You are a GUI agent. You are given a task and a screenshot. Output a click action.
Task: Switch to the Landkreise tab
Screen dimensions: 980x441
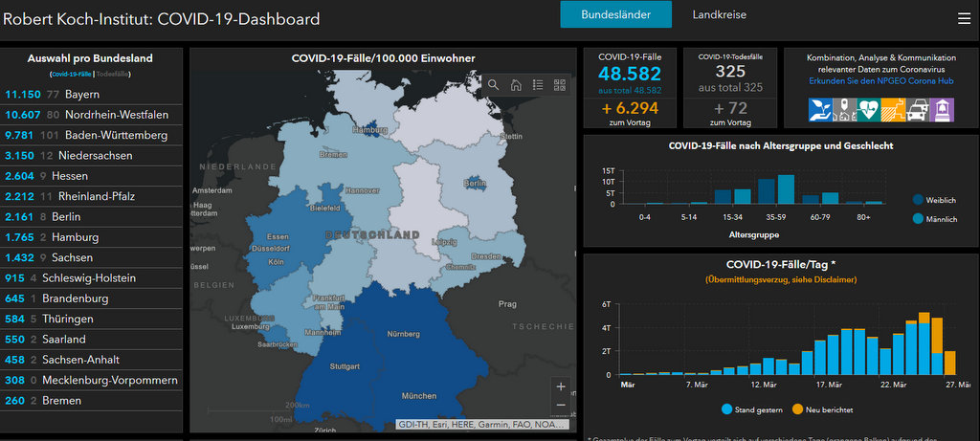[x=719, y=15]
